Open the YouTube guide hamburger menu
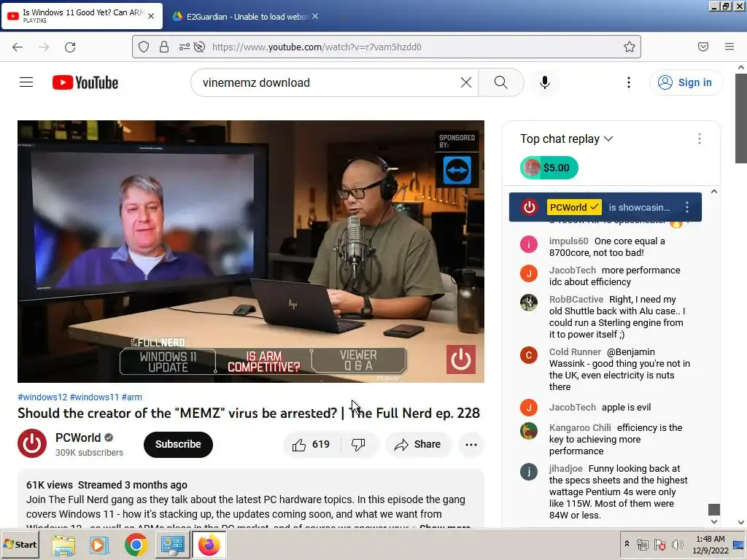The image size is (747, 560). pos(26,82)
